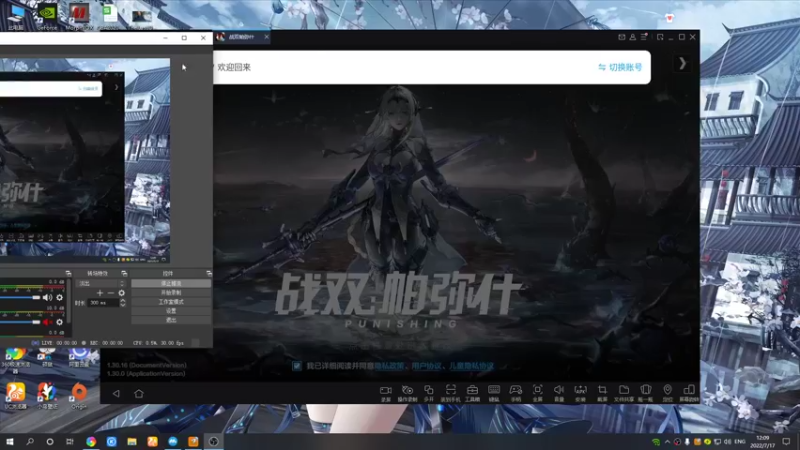800x450 pixels.
Task: Open second audio channel gear settings in OBS
Action: [60, 322]
